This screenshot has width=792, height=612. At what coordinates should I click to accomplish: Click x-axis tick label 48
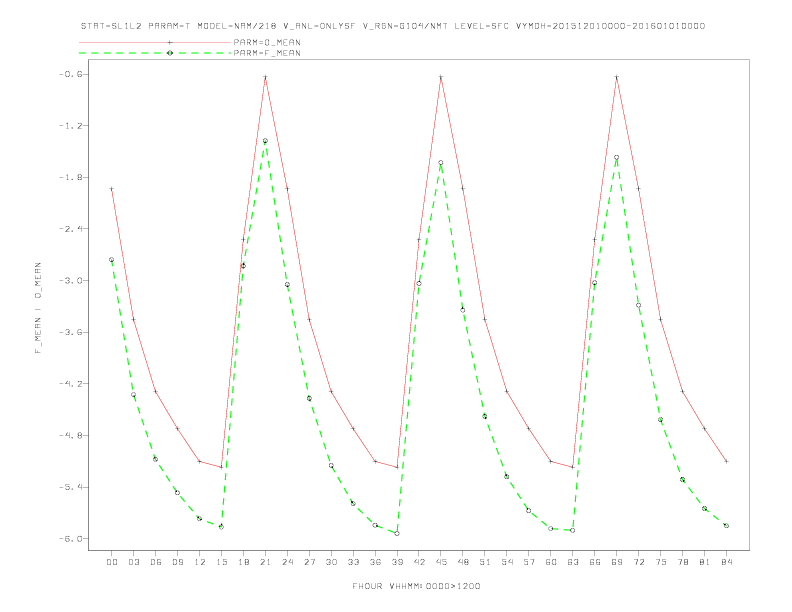click(463, 562)
